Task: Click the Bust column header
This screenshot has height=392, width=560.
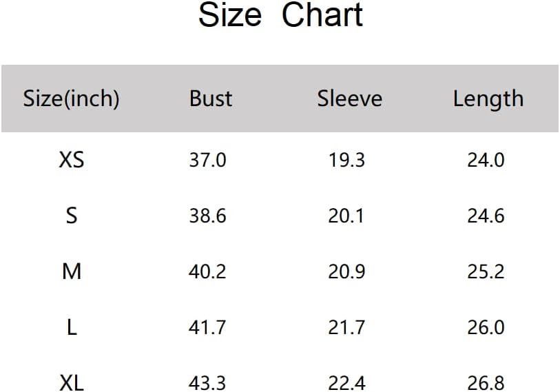Action: point(211,99)
